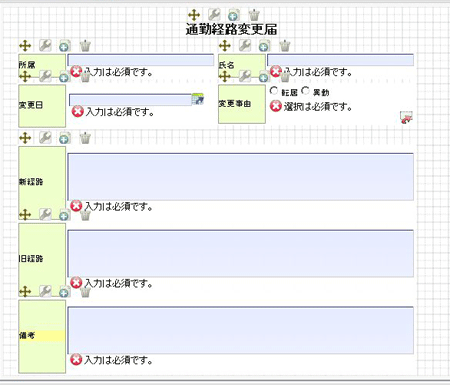Delete the 通勤経路変更届 title with its trash icon
Screen dimensions: 450x385
pos(254,15)
